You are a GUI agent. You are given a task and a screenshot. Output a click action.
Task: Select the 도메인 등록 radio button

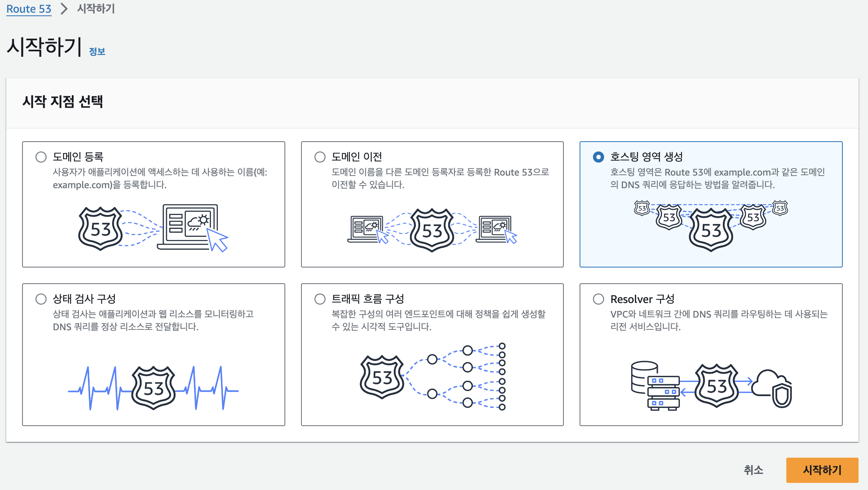(x=41, y=157)
